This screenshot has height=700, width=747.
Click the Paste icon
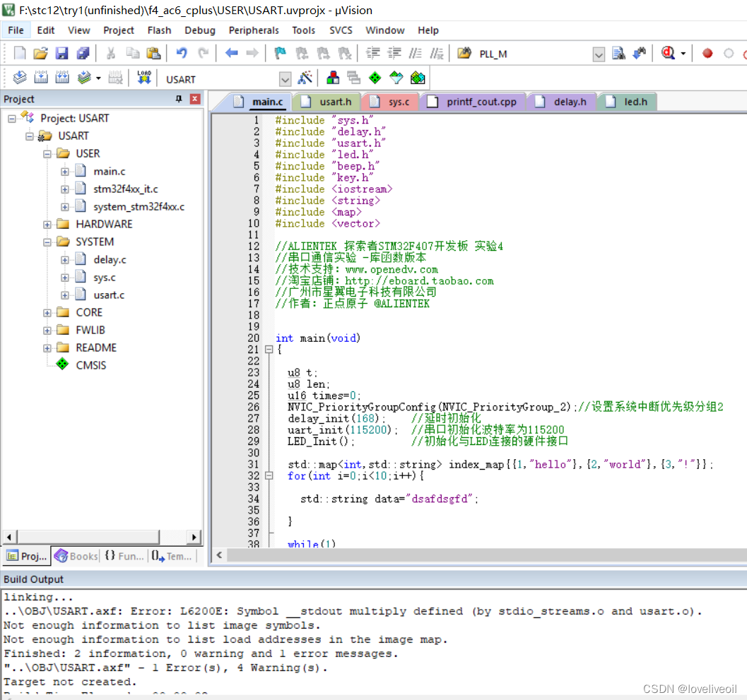pyautogui.click(x=153, y=54)
